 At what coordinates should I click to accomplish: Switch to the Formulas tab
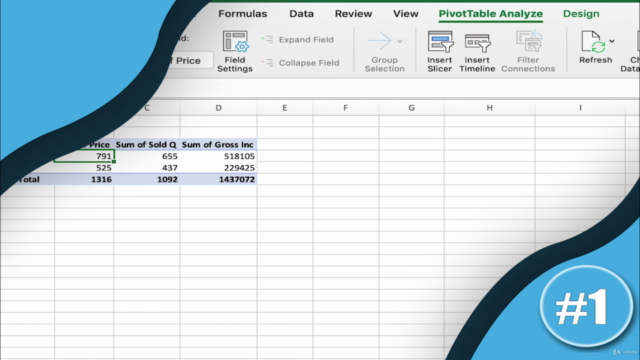click(x=242, y=13)
